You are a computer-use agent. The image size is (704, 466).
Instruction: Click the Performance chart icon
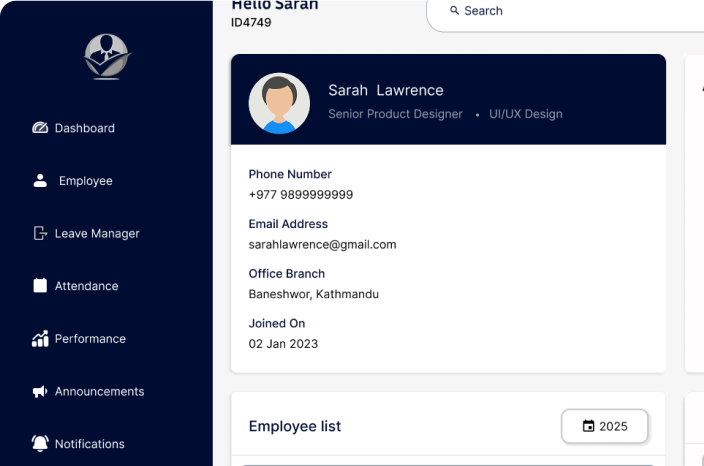(x=40, y=339)
